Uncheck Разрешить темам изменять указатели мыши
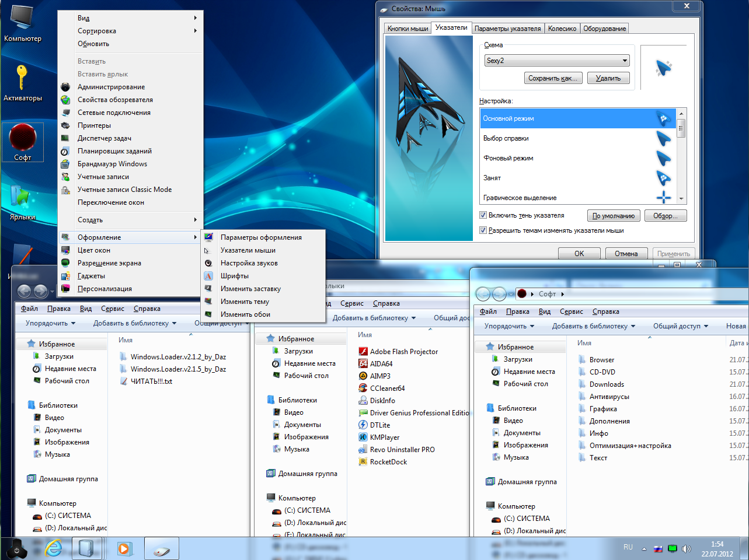The width and height of the screenshot is (749, 560). coord(483,230)
